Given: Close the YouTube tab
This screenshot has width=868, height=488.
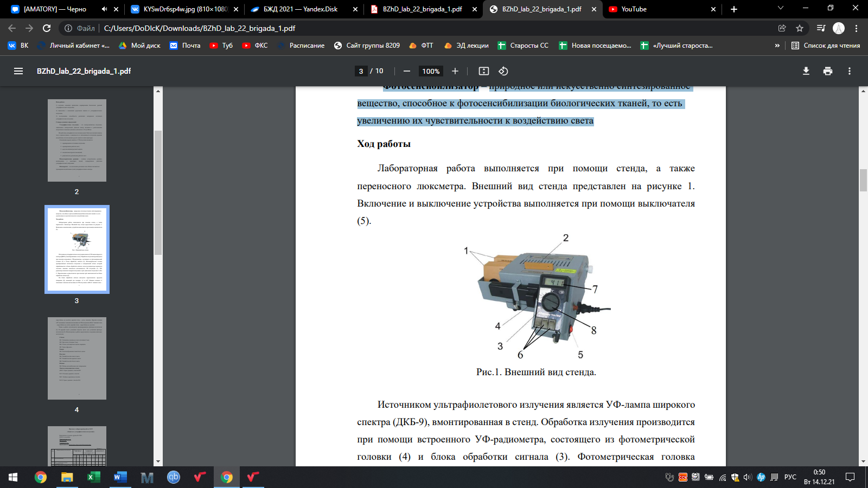Looking at the screenshot, I should [713, 9].
